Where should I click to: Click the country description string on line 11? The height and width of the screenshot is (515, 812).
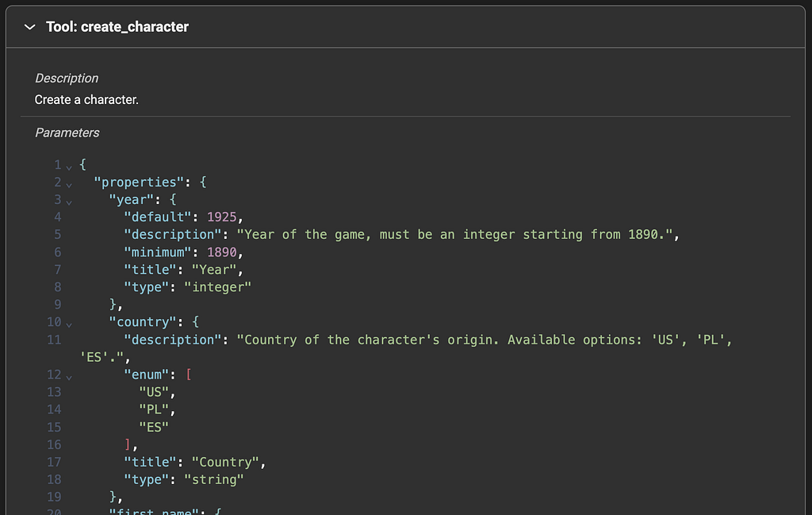point(485,340)
